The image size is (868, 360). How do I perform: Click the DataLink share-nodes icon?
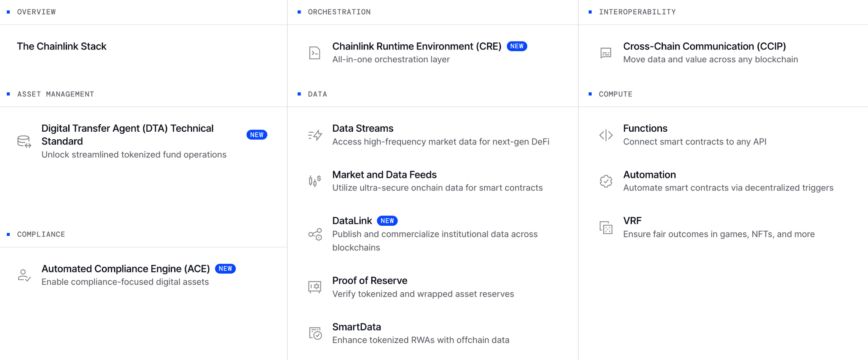(315, 234)
